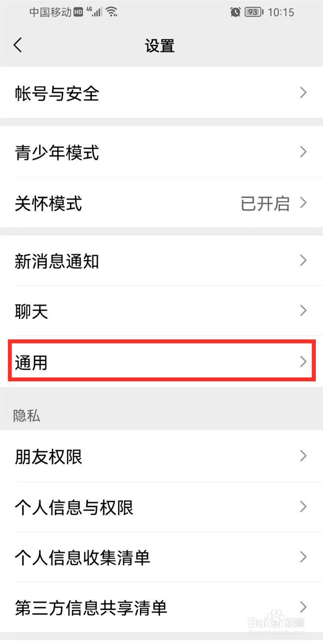Image resolution: width=323 pixels, height=644 pixels.
Task: Expand chevron next to 新消息通知
Action: [x=304, y=261]
